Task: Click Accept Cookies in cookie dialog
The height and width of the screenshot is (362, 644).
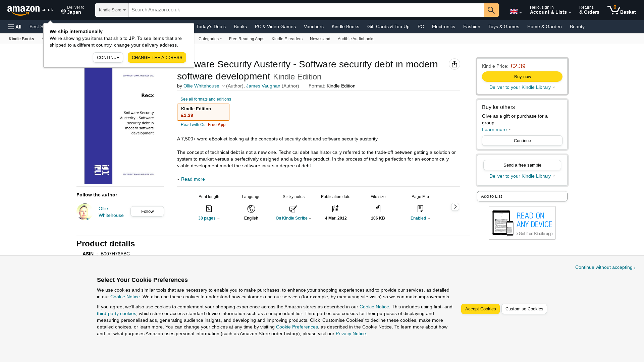Action: [x=480, y=309]
